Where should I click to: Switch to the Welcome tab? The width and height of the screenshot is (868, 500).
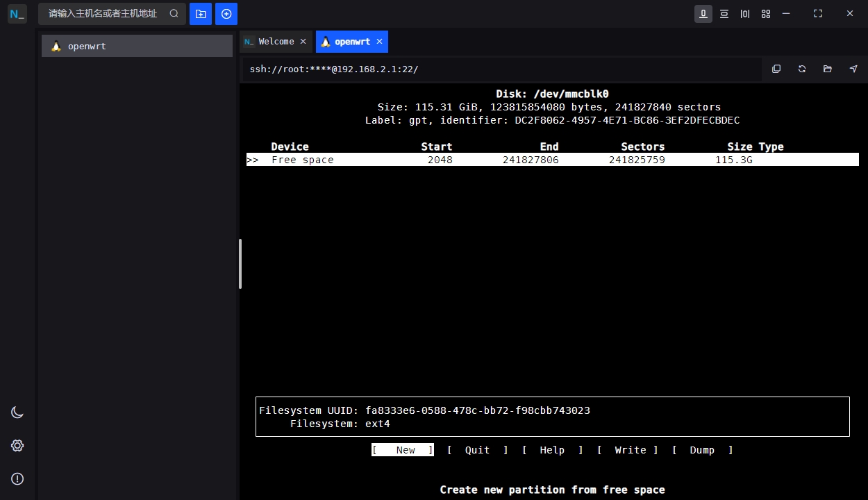276,42
